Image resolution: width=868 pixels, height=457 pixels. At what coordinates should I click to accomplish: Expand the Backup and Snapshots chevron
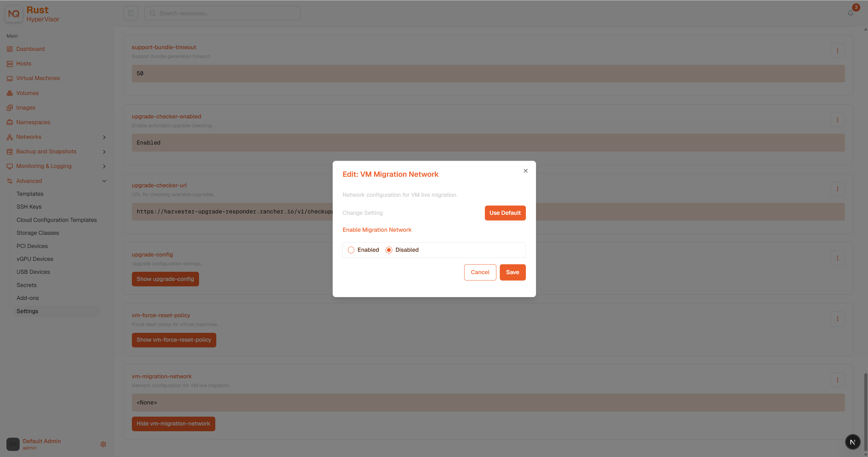click(x=104, y=152)
